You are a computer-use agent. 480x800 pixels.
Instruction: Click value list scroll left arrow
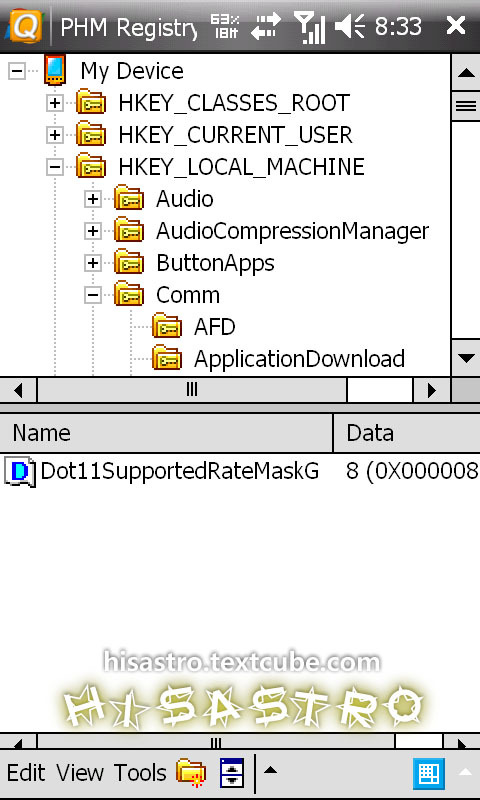point(18,742)
